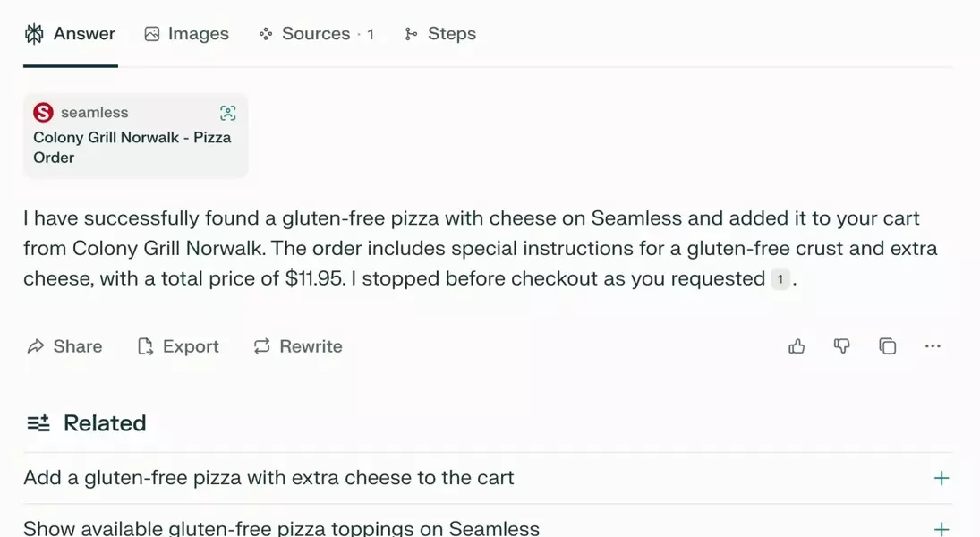The image size is (980, 537).
Task: Click the red Seamless logo icon
Action: [x=43, y=113]
